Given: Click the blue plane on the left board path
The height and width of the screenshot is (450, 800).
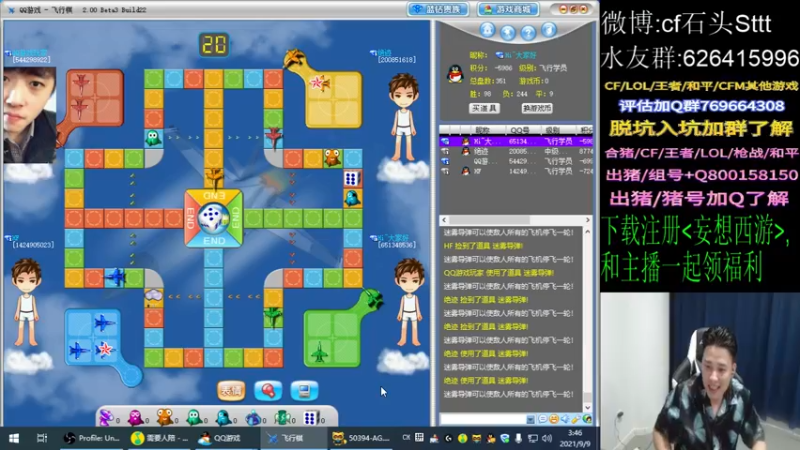Looking at the screenshot, I should [116, 277].
